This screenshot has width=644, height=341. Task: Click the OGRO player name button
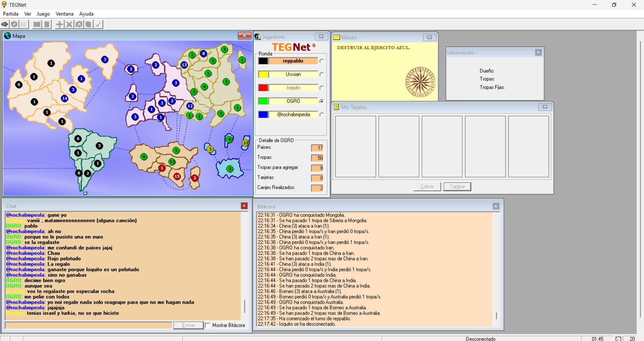[293, 101]
